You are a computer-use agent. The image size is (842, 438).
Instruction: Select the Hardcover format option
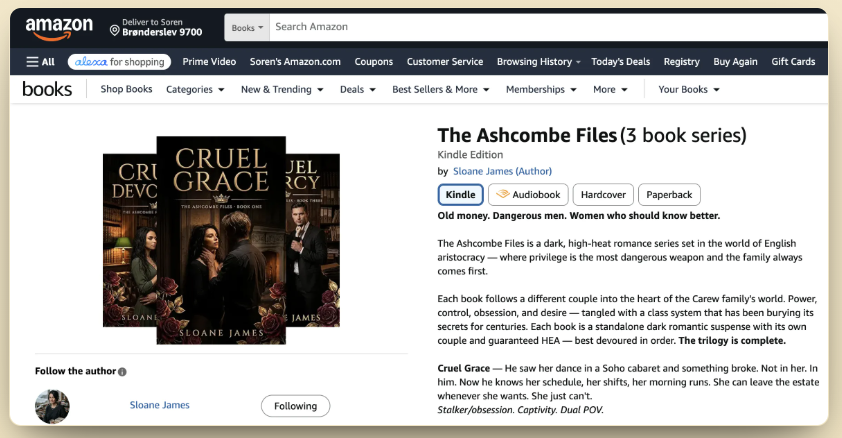tap(603, 194)
